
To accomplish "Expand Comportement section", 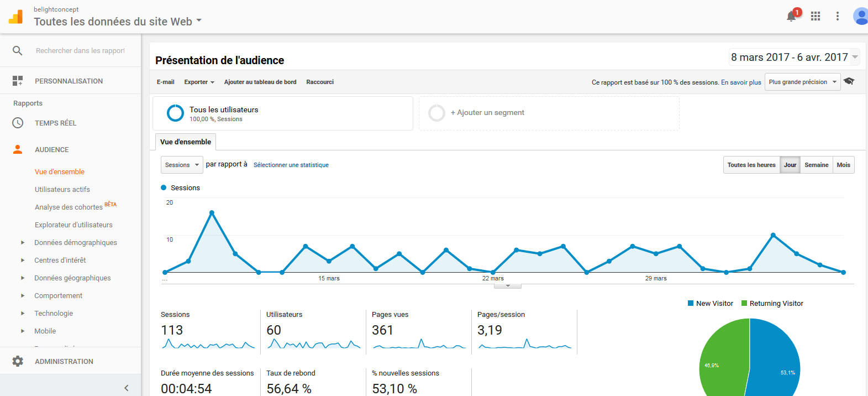I will 23,295.
